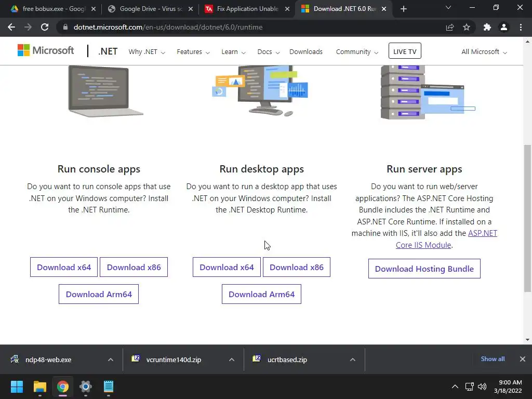Click the Run console apps laptop illustration

105,91
